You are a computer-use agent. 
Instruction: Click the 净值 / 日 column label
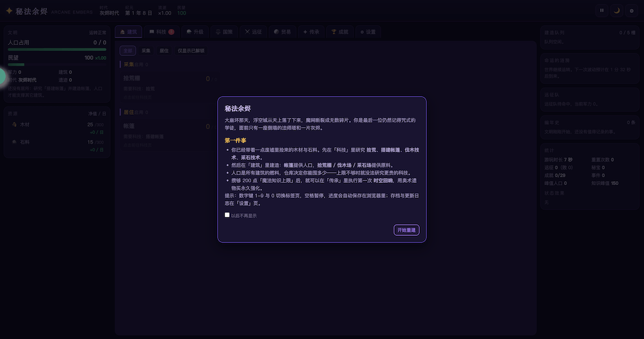point(97,114)
